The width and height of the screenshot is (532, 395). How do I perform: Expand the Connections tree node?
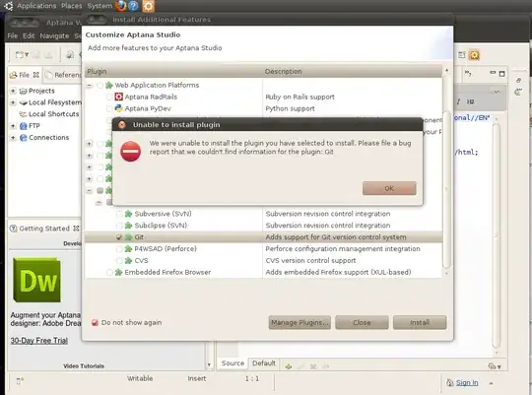(13, 138)
